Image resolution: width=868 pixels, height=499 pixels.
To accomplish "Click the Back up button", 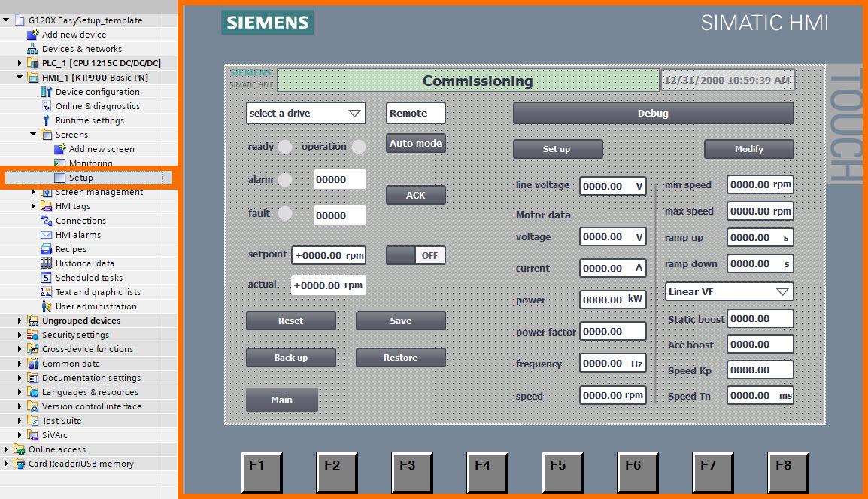I will pos(290,357).
